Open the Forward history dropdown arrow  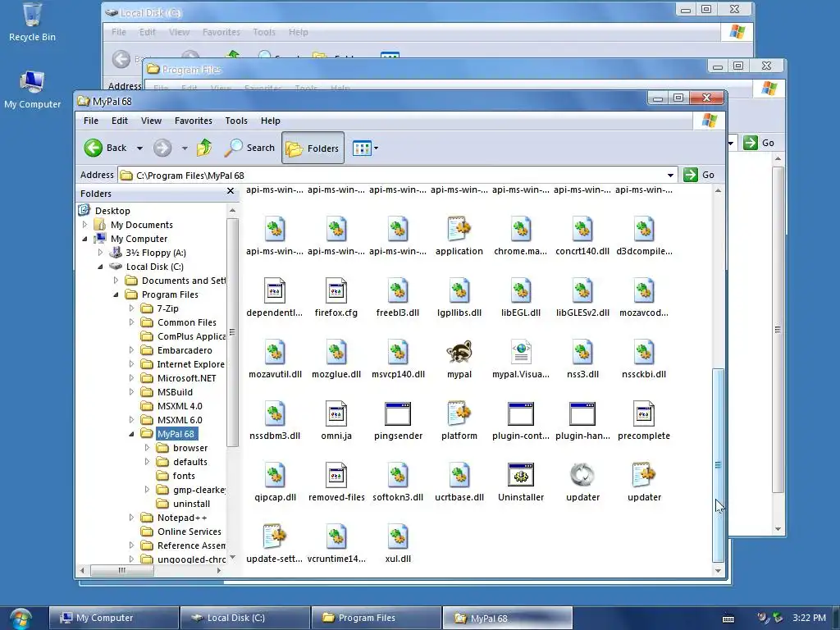(185, 148)
